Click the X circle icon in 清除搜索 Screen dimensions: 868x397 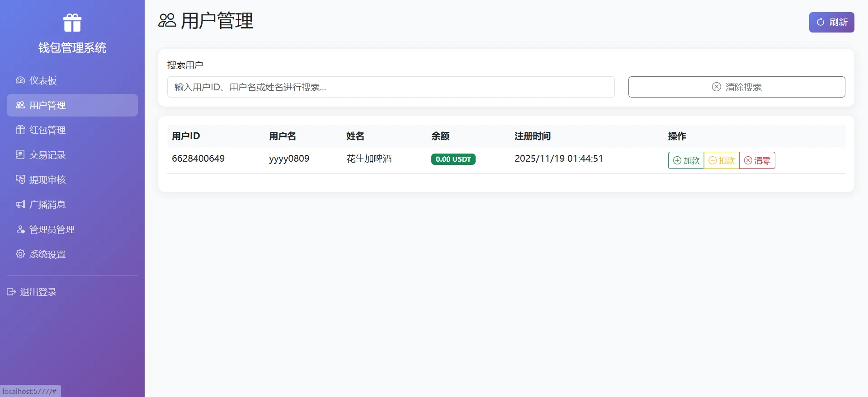(x=717, y=87)
